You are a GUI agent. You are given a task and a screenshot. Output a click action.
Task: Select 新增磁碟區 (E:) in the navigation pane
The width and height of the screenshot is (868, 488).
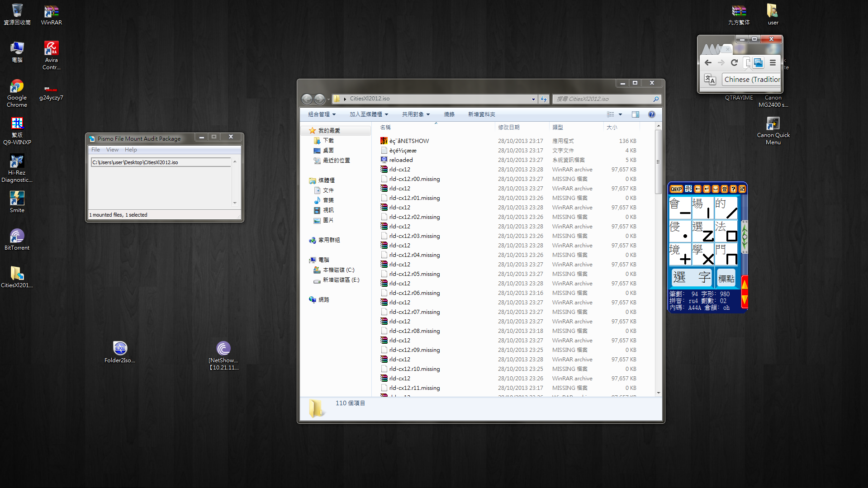coord(341,280)
